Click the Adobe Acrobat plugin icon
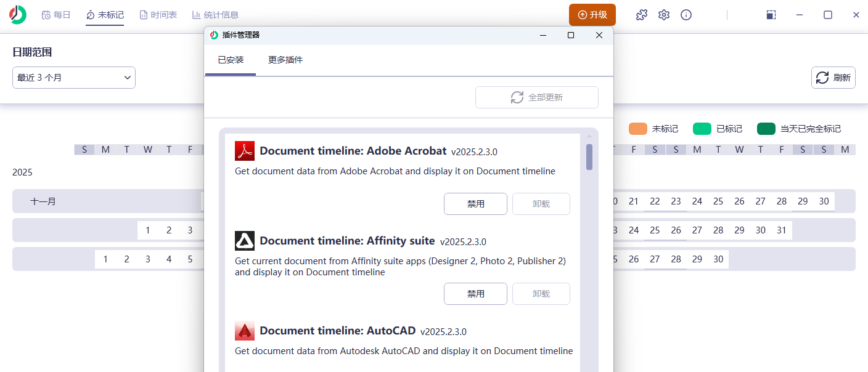Image resolution: width=868 pixels, height=372 pixels. pos(244,150)
